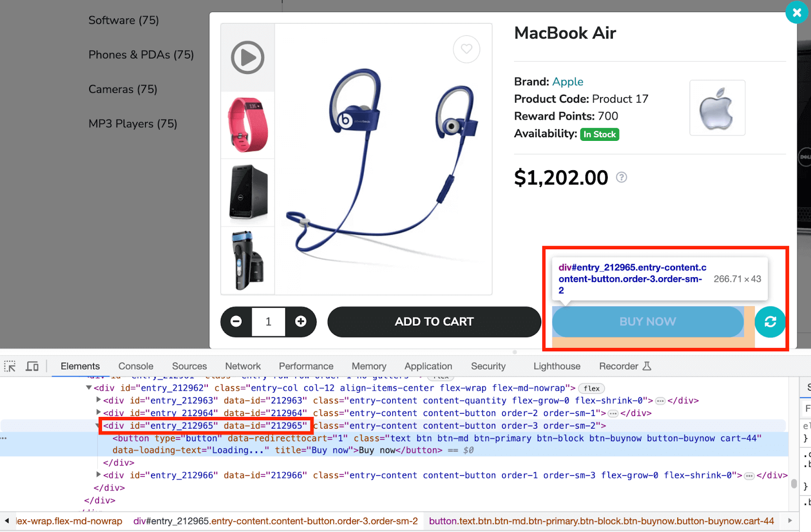Select the inspect element tool in DevTools

[x=9, y=366]
